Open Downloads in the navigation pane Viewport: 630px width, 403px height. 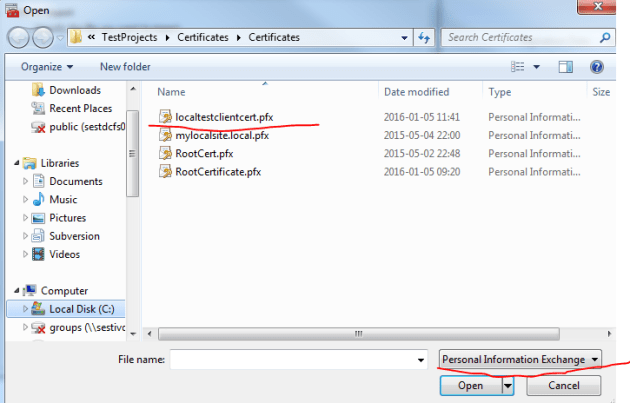pos(75,90)
